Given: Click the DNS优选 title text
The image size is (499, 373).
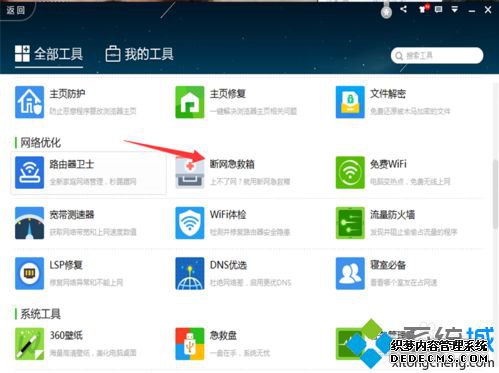Looking at the screenshot, I should [x=228, y=265].
